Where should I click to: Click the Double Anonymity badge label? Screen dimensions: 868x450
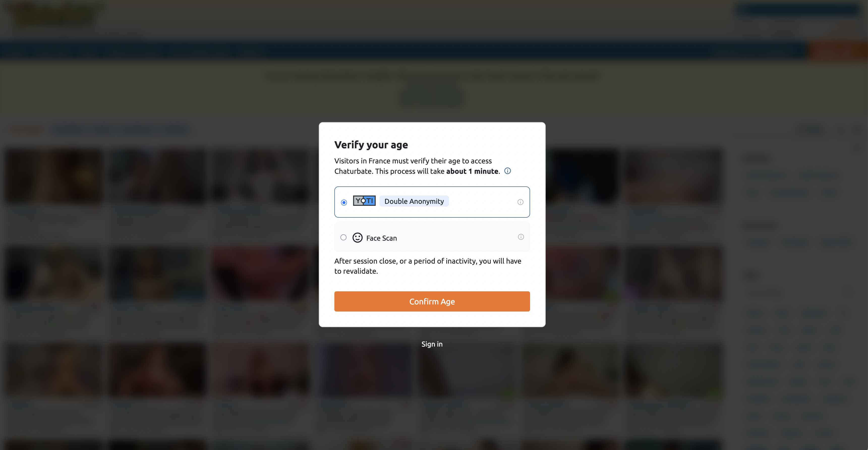[x=414, y=201]
